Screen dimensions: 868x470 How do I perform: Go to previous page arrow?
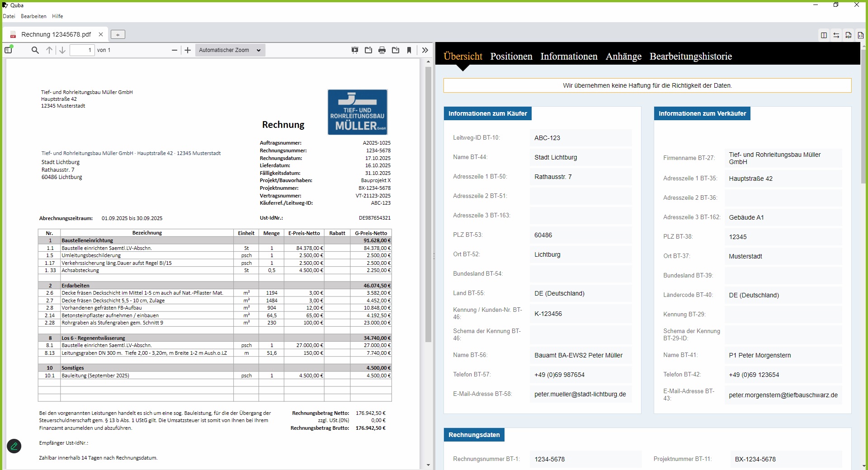pyautogui.click(x=49, y=50)
